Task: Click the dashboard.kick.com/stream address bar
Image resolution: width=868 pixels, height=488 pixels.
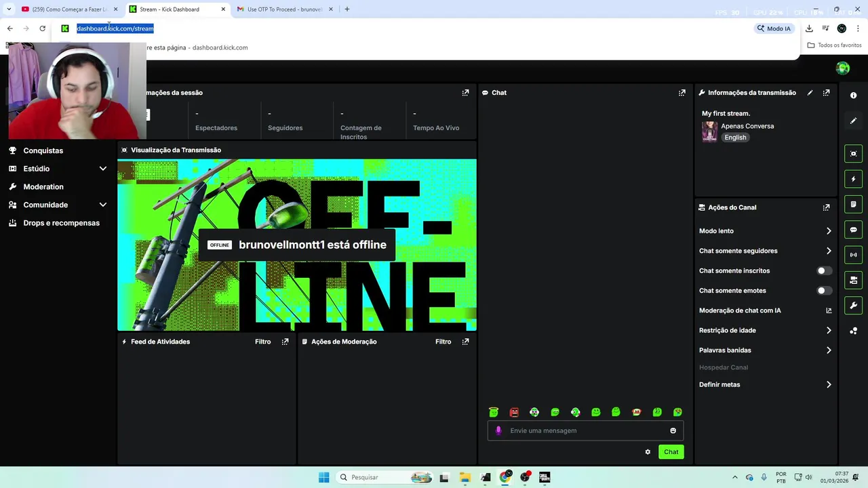Action: (115, 28)
